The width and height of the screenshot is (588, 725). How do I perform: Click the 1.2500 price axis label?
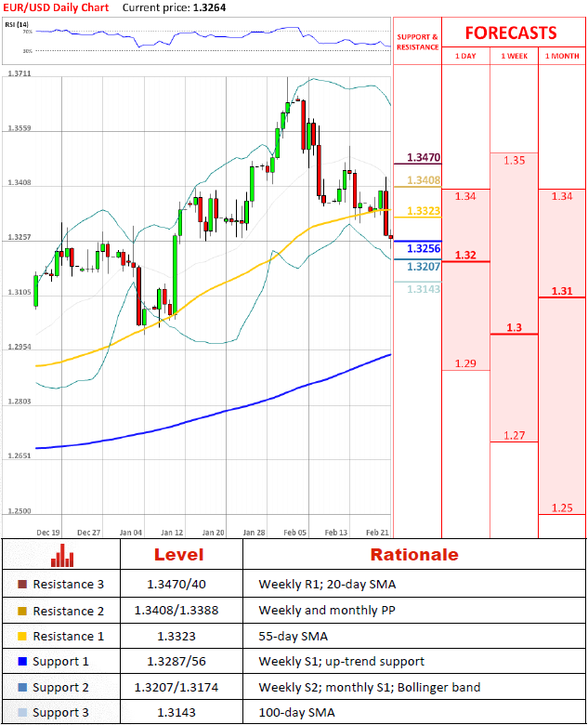pos(20,511)
